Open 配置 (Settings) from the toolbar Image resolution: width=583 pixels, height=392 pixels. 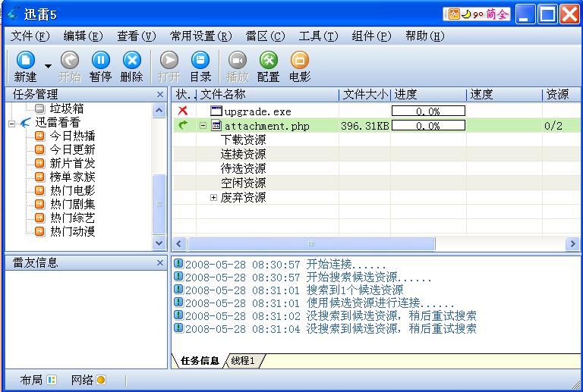269,67
